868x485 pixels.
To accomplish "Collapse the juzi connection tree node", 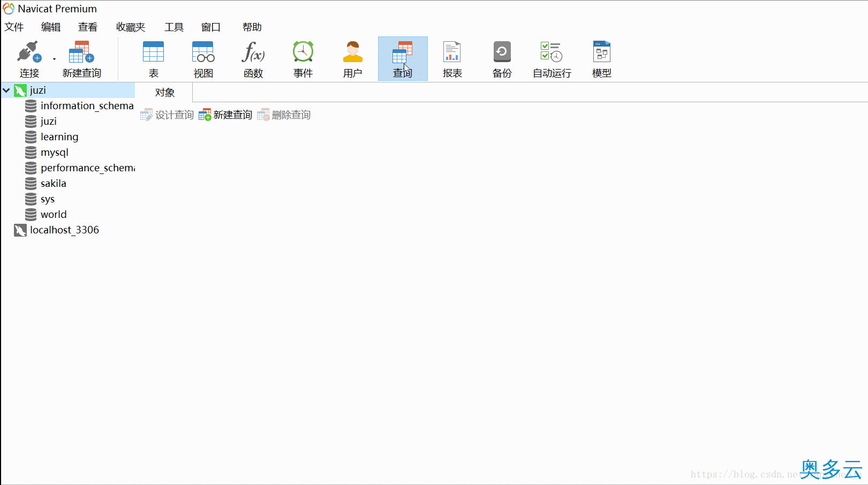I will (6, 90).
